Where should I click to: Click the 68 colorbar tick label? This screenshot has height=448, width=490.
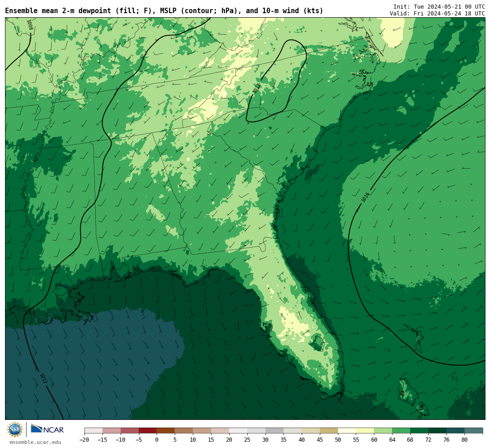410,440
